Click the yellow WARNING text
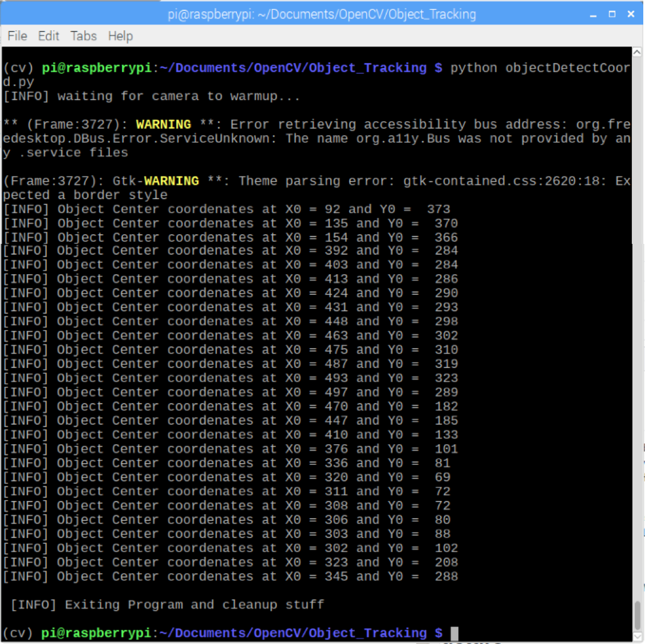The image size is (645, 644). (163, 124)
